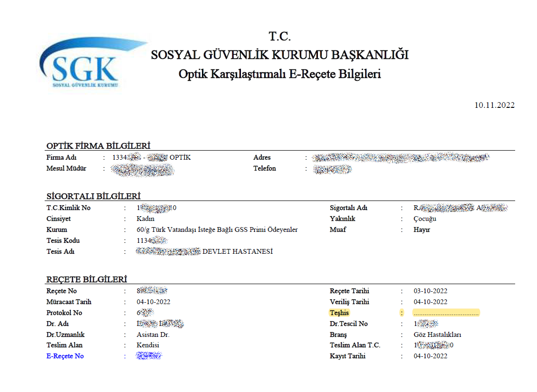Viewport: 537px width, 392px height.
Task: Select the Teslim Alan value Kendisi
Action: [148, 345]
